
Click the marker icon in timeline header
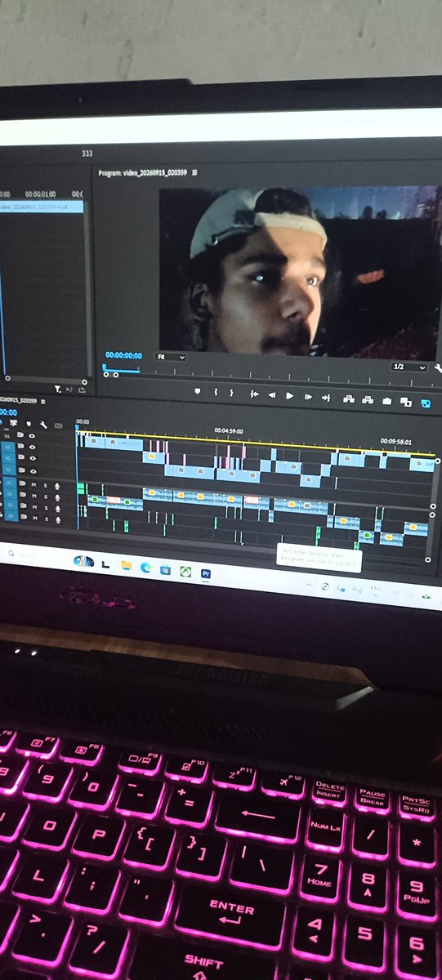pyautogui.click(x=29, y=424)
